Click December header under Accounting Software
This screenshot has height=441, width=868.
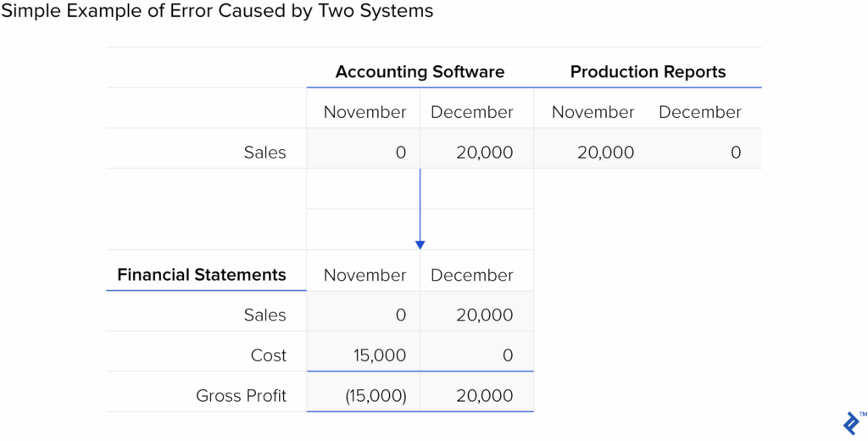point(471,112)
